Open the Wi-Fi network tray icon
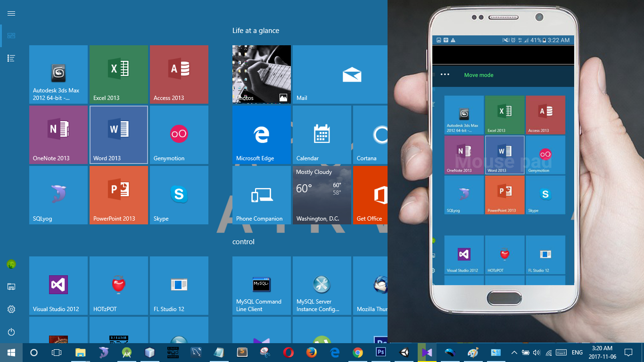This screenshot has width=644, height=362. pos(548,353)
